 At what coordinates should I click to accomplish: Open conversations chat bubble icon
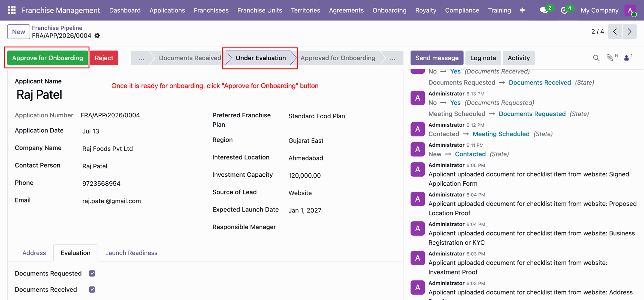[x=544, y=10]
